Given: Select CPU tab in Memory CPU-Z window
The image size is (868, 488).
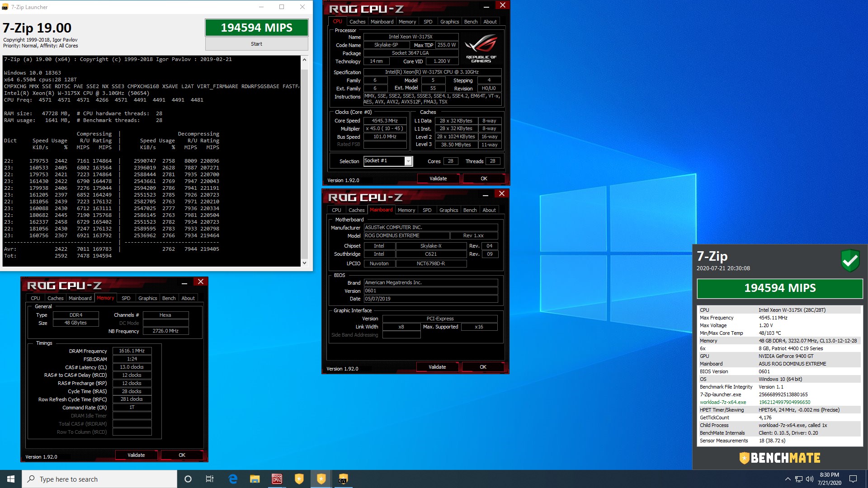Looking at the screenshot, I should coord(35,298).
